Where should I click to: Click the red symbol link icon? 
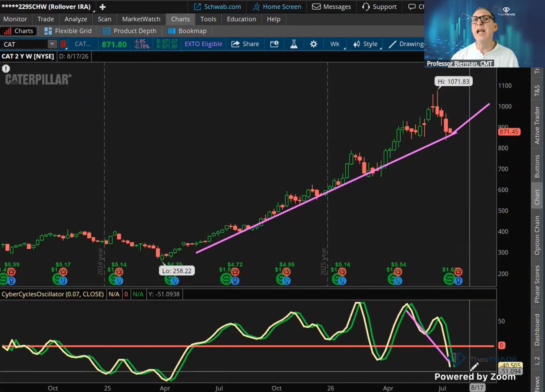(63, 44)
